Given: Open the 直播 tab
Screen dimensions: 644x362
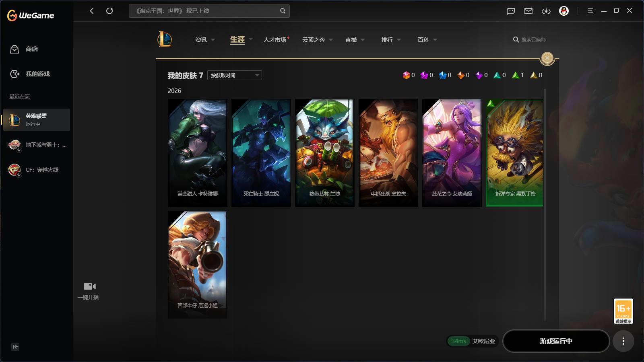Looking at the screenshot, I should pos(351,40).
